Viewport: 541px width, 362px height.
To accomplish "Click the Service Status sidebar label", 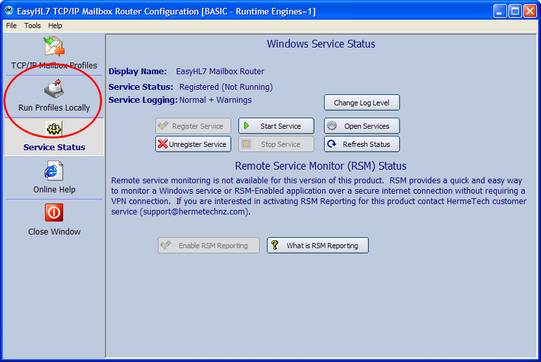I will pyautogui.click(x=54, y=147).
